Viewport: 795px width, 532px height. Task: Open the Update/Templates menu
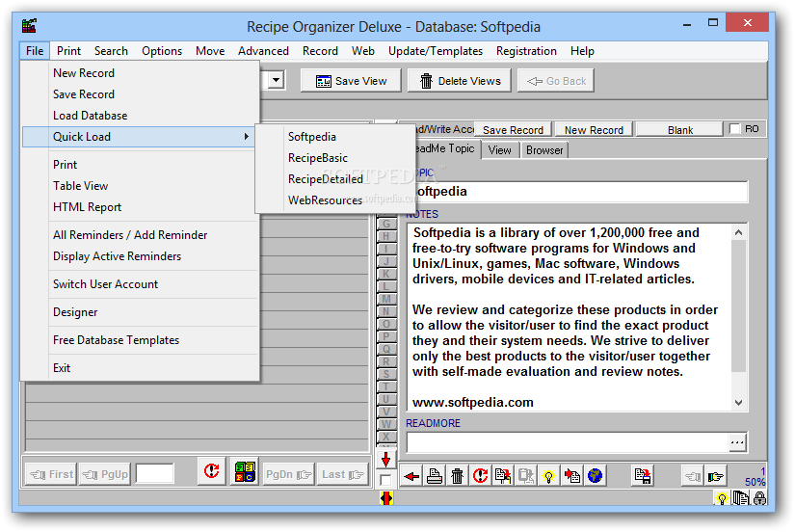(x=435, y=51)
